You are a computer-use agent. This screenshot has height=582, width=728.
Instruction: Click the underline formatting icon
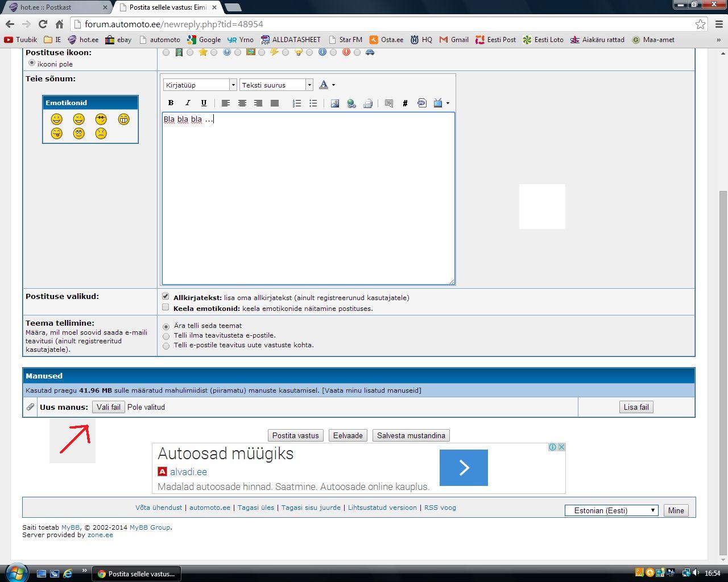[204, 103]
